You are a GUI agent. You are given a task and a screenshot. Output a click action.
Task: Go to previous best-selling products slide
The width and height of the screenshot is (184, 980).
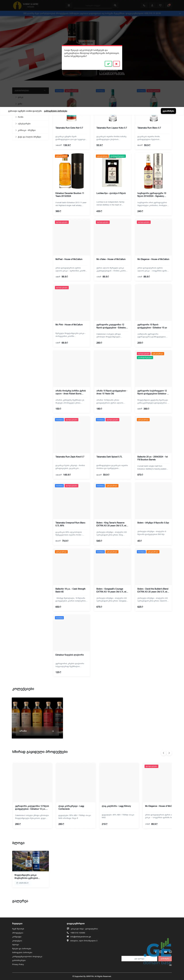coord(163,753)
